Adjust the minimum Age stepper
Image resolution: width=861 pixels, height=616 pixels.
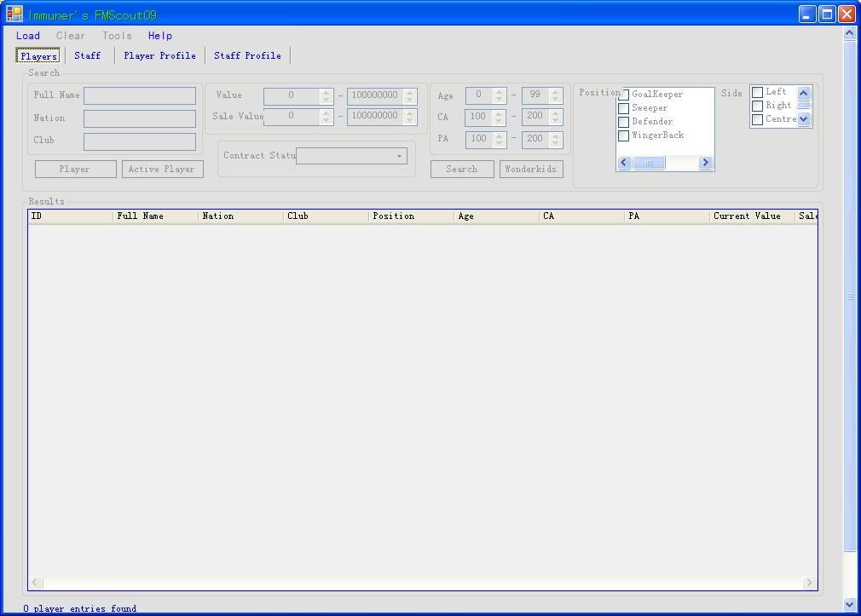(x=500, y=95)
